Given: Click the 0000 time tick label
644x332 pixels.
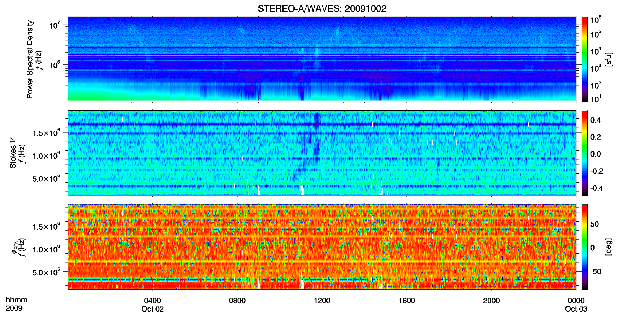Looking at the screenshot, I should point(576,300).
